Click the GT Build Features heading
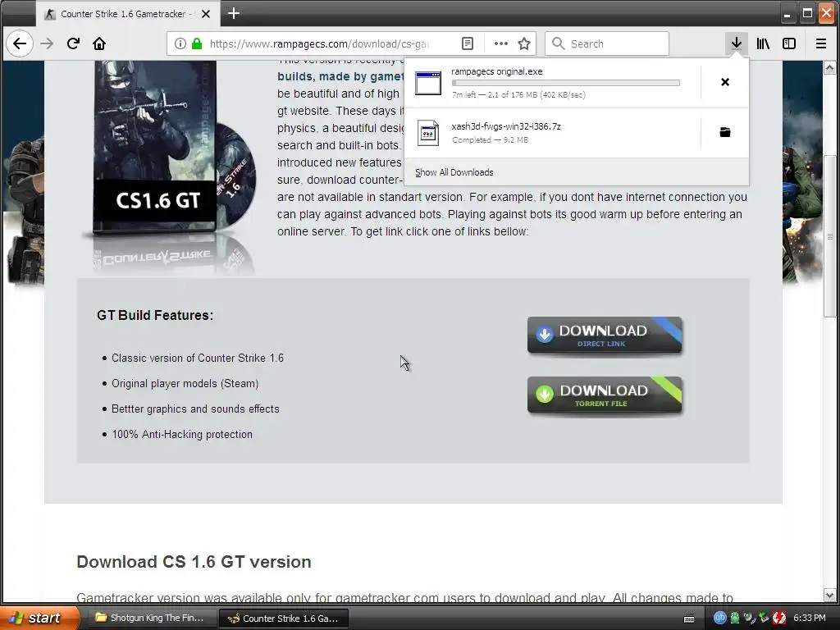The width and height of the screenshot is (840, 630). click(155, 315)
